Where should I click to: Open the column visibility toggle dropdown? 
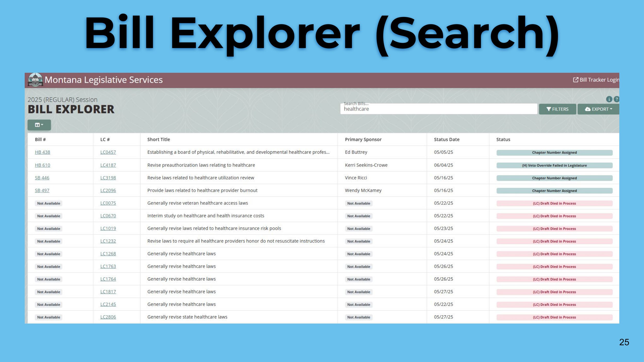tap(39, 125)
